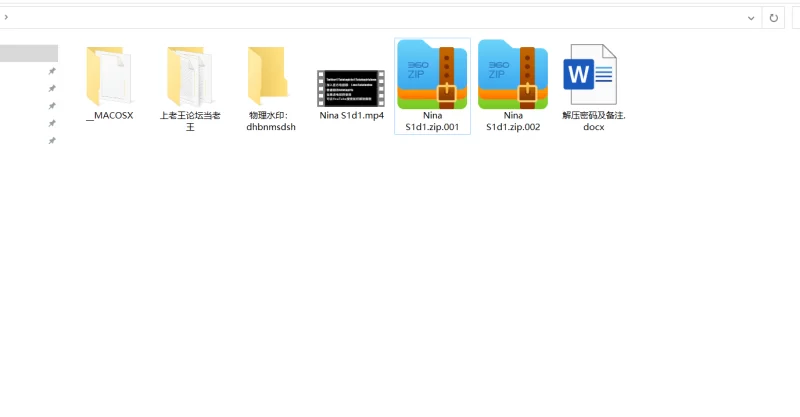Select the Nina S1d1.zip.001 archive icon
800x417 pixels.
432,75
